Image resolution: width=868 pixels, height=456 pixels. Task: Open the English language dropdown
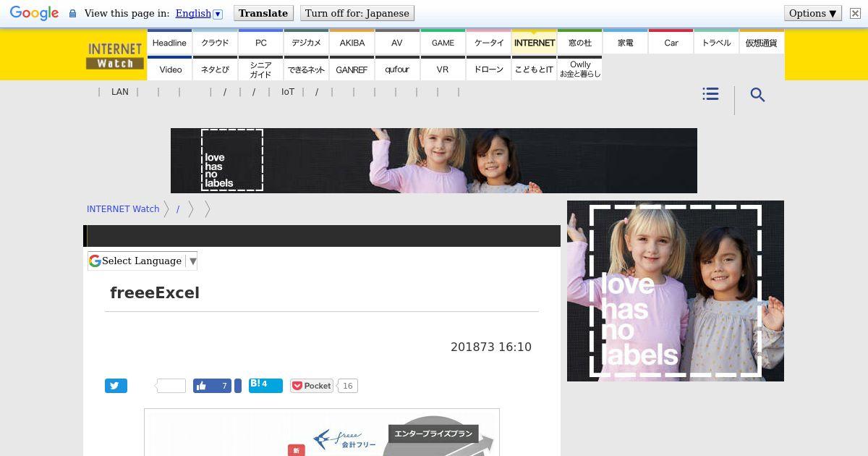(199, 13)
